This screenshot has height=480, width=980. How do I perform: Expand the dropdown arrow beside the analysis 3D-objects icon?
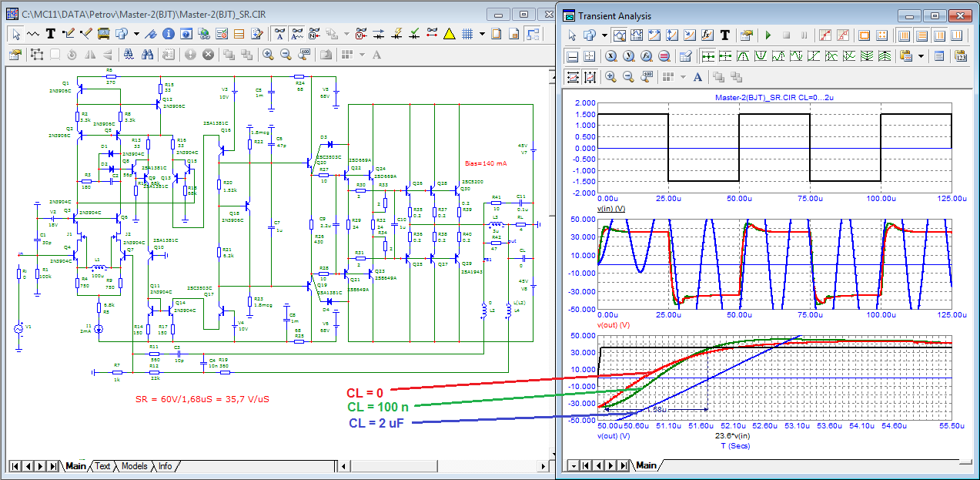[x=604, y=35]
